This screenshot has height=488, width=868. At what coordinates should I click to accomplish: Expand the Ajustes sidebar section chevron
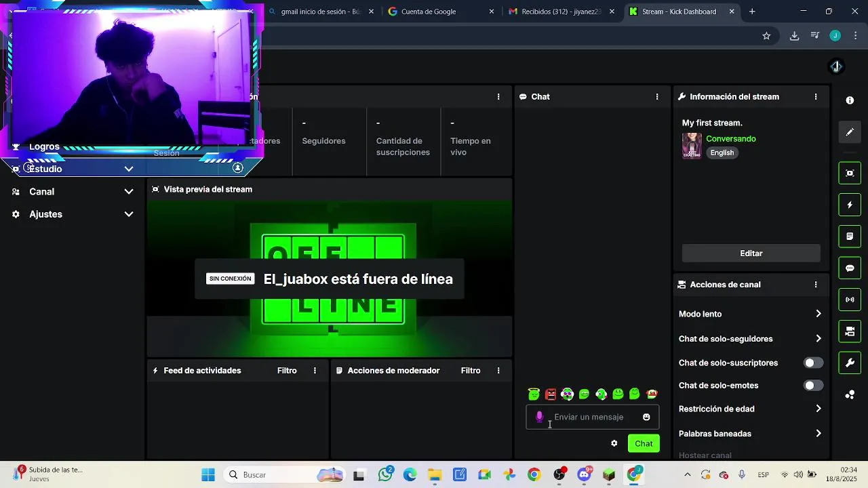[x=129, y=214]
